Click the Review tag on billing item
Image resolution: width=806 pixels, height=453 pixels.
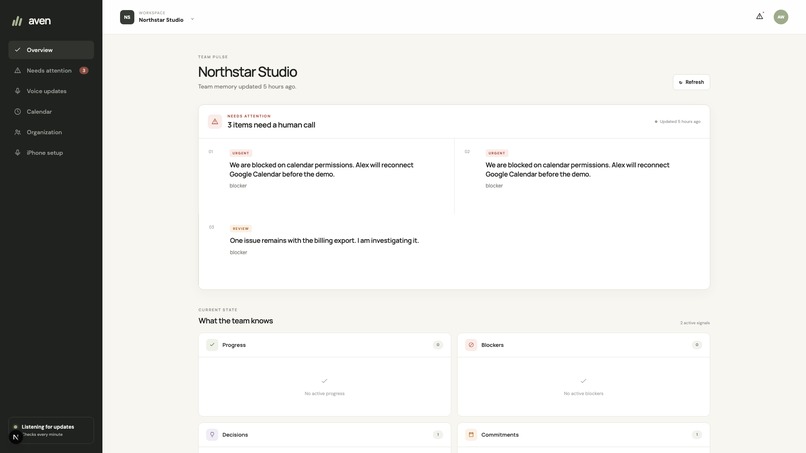pyautogui.click(x=241, y=229)
